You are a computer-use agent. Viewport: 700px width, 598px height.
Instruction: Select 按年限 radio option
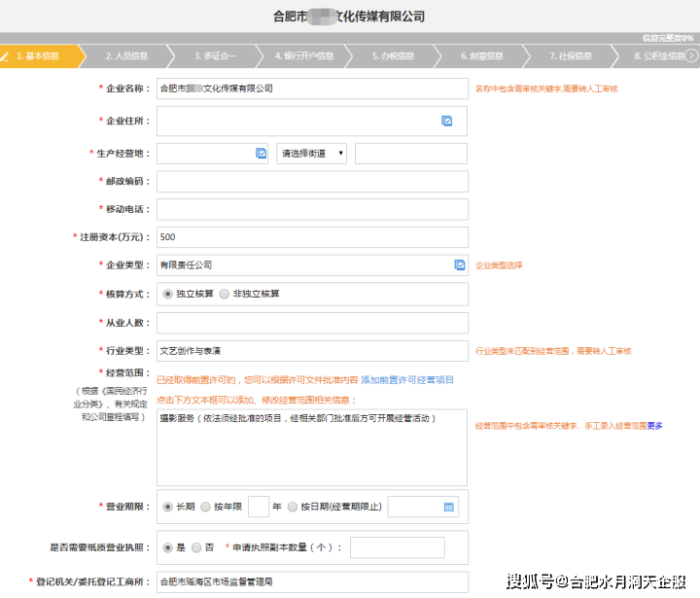205,507
